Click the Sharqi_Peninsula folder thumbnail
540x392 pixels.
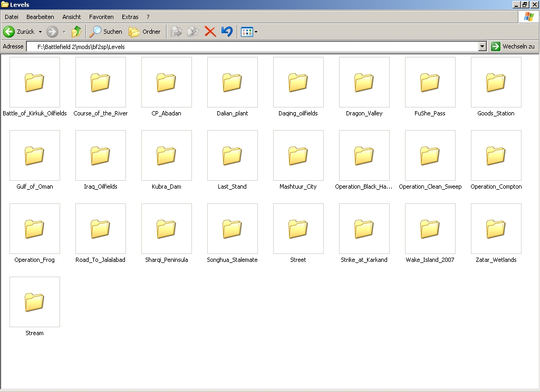[166, 229]
